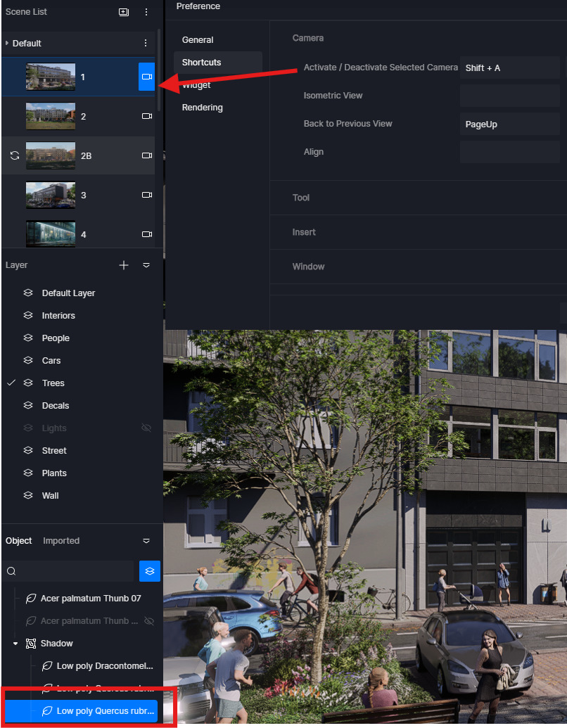
Task: Edit Activate / Deactivate Selected Camera shortcut field
Action: pos(509,68)
